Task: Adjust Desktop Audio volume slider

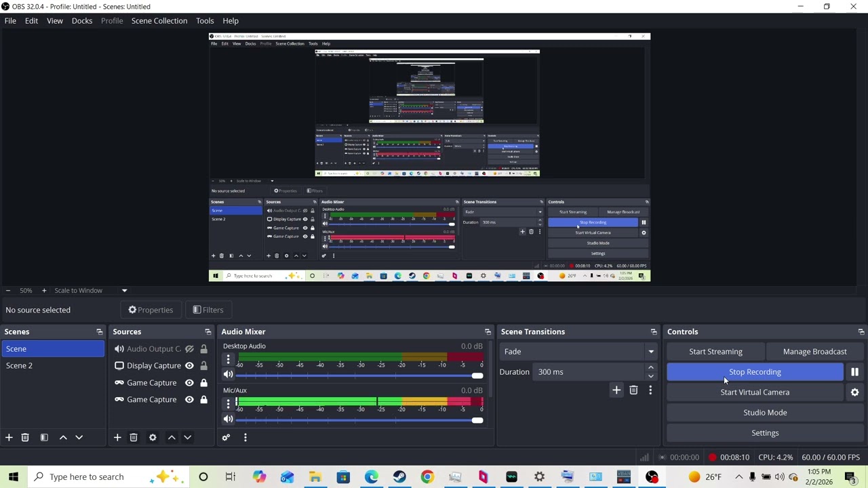Action: coord(359,375)
